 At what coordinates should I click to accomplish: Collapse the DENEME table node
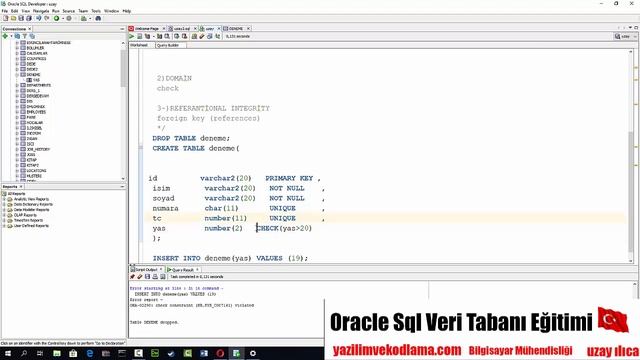pos(17,75)
